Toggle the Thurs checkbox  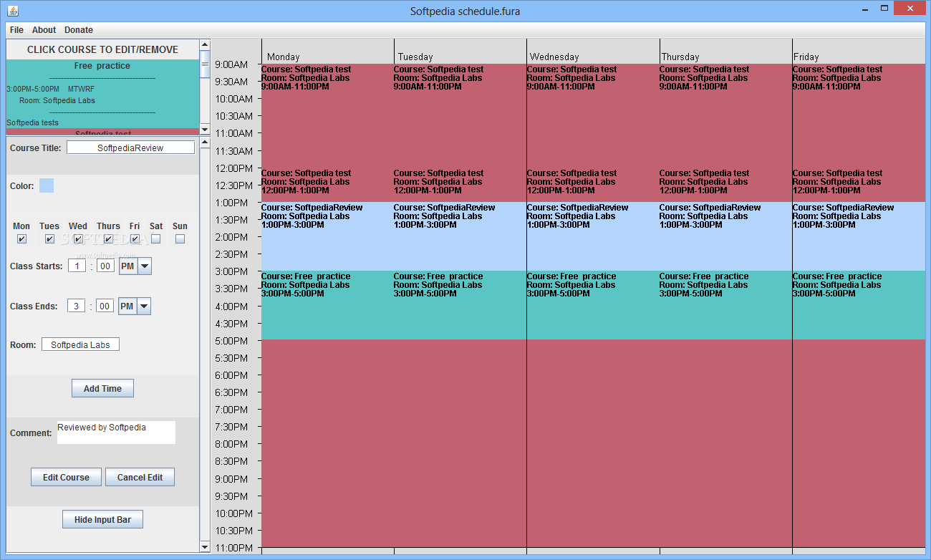point(108,239)
